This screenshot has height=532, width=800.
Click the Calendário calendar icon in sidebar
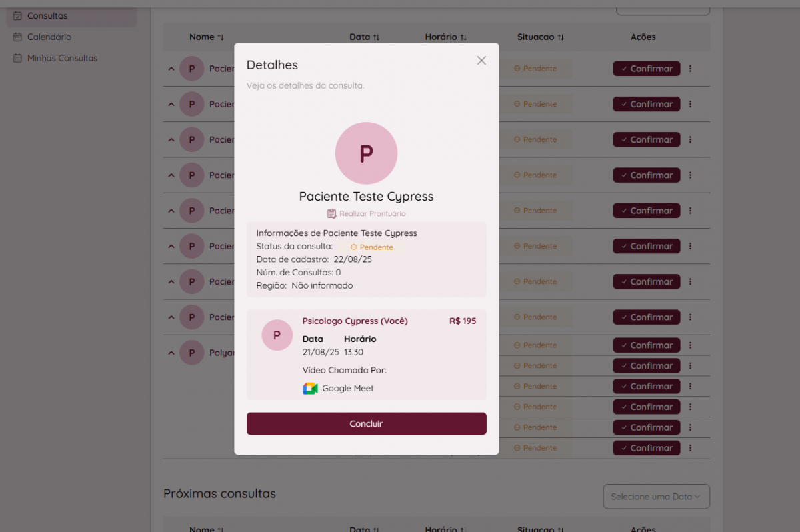[x=17, y=37]
